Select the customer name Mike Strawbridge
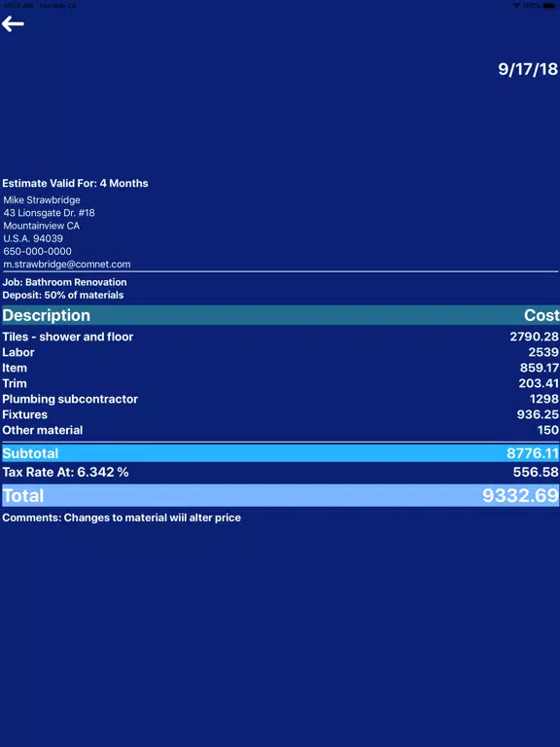The image size is (560, 747). [42, 200]
